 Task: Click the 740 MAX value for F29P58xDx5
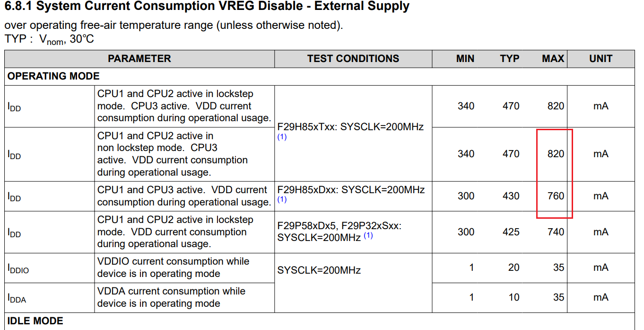[556, 232]
